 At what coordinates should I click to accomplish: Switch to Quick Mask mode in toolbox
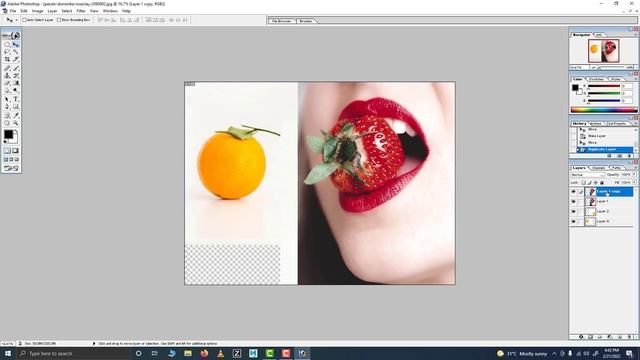pos(16,151)
